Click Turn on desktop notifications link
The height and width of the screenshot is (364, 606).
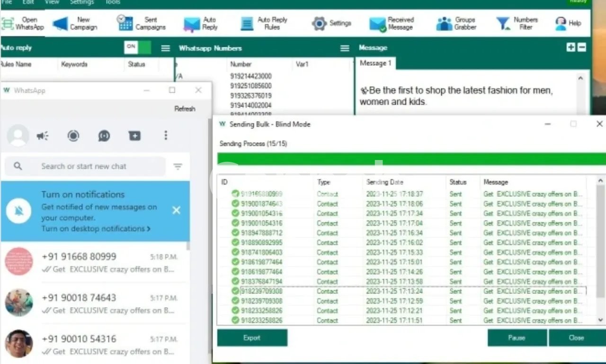96,229
